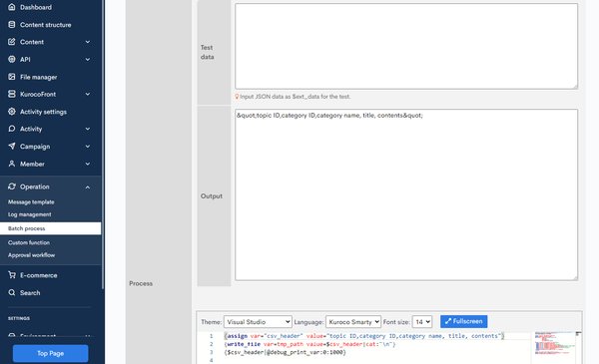This screenshot has width=599, height=364.
Task: Click the Activity speech bubble icon
Action: tap(12, 129)
